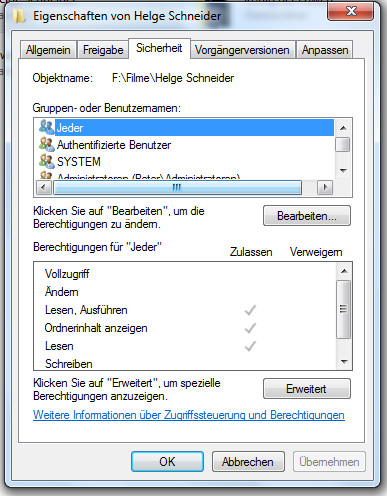Switch to the Allgemein tab
Viewport: 387px width, 496px height.
[x=48, y=50]
